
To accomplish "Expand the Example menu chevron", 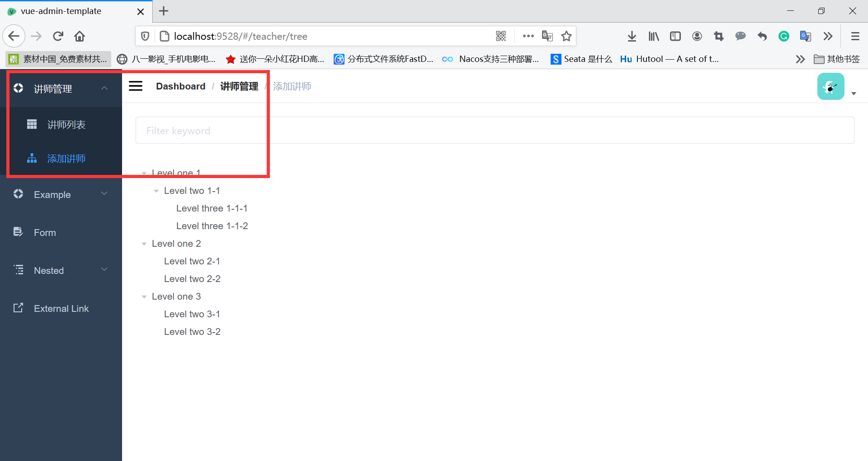I will [104, 193].
